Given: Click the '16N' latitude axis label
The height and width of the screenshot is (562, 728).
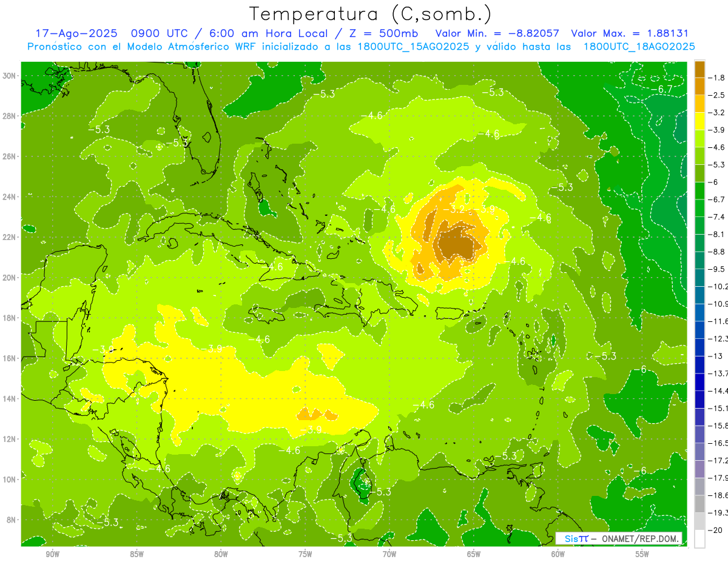Looking at the screenshot, I should 10,358.
